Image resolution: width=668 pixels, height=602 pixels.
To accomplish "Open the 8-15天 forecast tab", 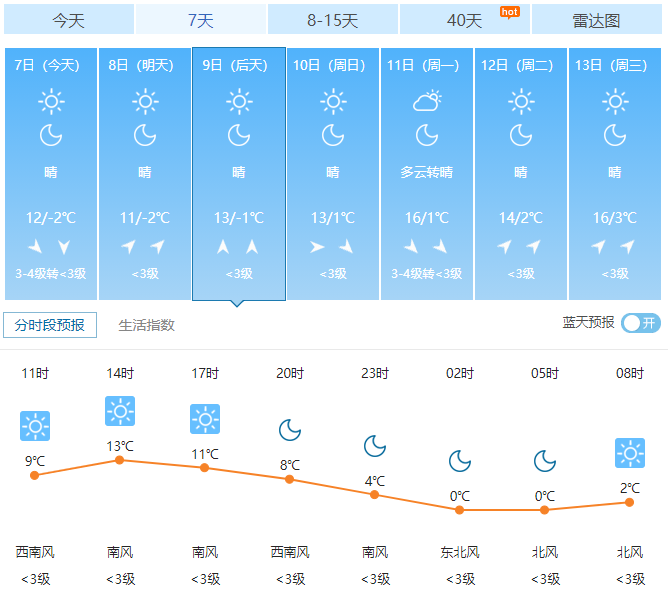I will (x=332, y=20).
